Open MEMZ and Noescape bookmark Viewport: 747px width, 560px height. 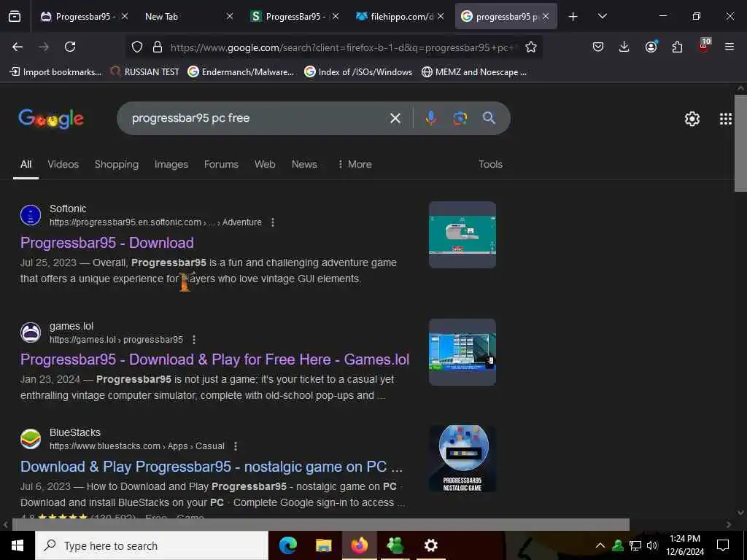point(474,72)
